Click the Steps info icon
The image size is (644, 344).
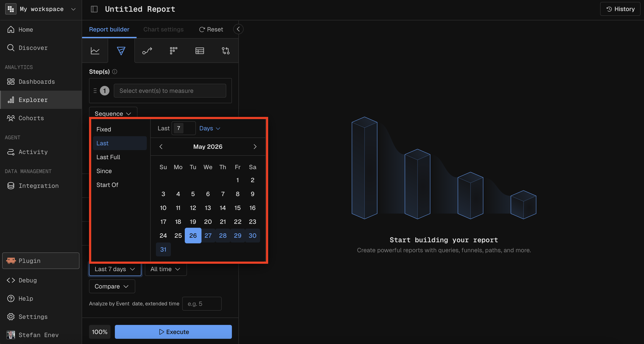(x=114, y=72)
